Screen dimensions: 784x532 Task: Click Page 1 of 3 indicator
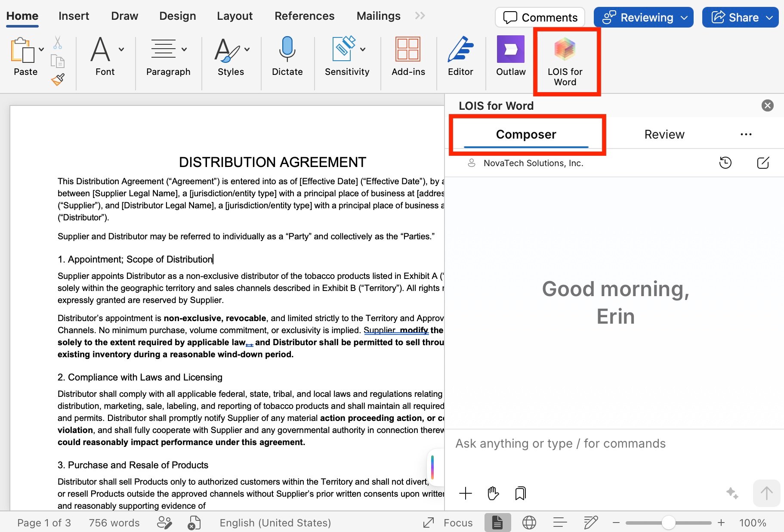point(44,523)
